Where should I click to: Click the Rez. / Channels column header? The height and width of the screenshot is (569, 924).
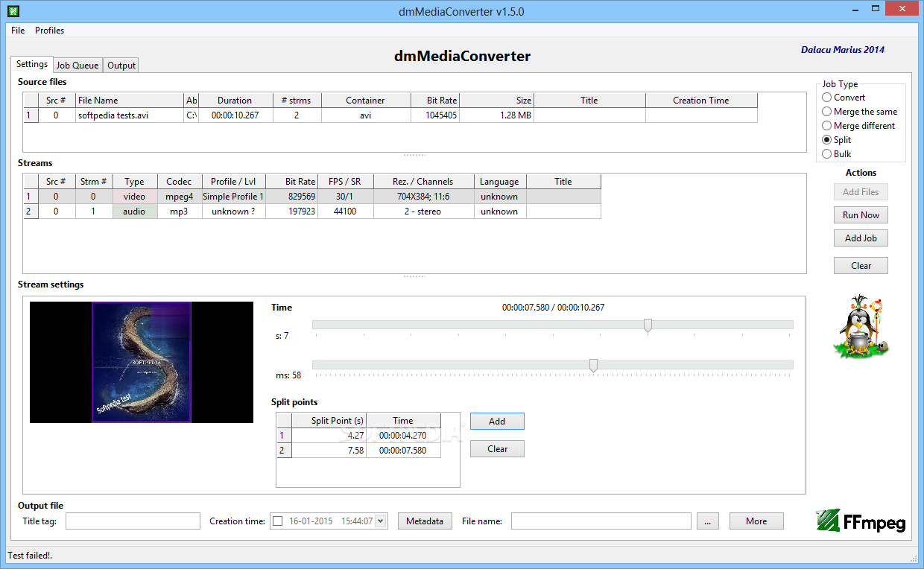coord(423,182)
